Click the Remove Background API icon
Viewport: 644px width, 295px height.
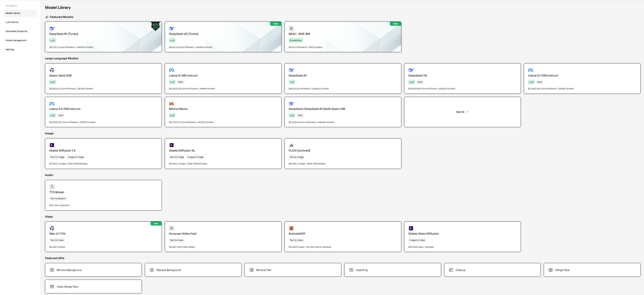(x=52, y=270)
